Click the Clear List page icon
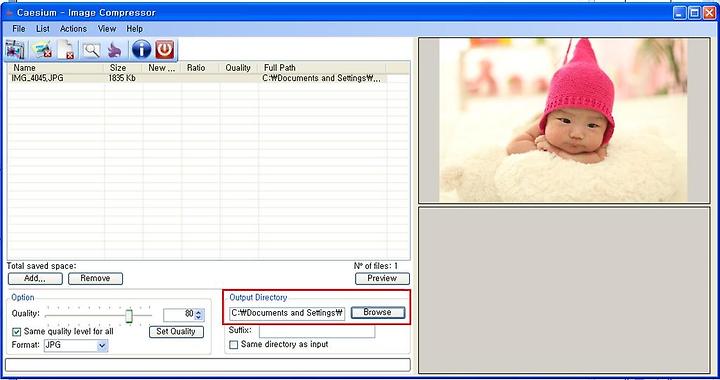 coord(66,49)
